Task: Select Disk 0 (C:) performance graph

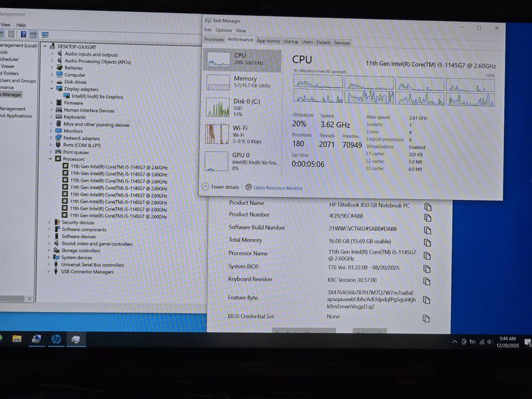Action: pos(242,107)
